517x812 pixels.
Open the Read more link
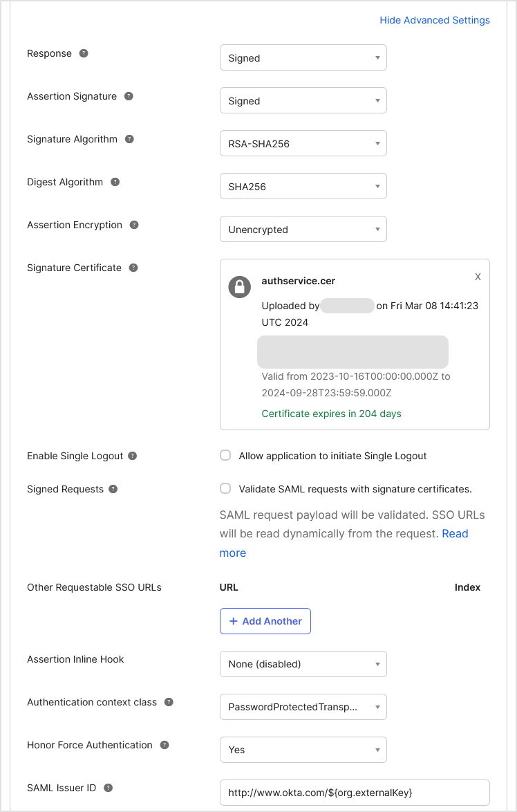(455, 533)
